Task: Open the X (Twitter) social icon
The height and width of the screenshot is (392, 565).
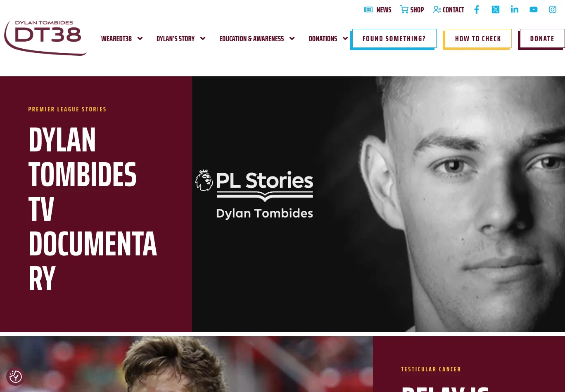Action: [x=496, y=9]
